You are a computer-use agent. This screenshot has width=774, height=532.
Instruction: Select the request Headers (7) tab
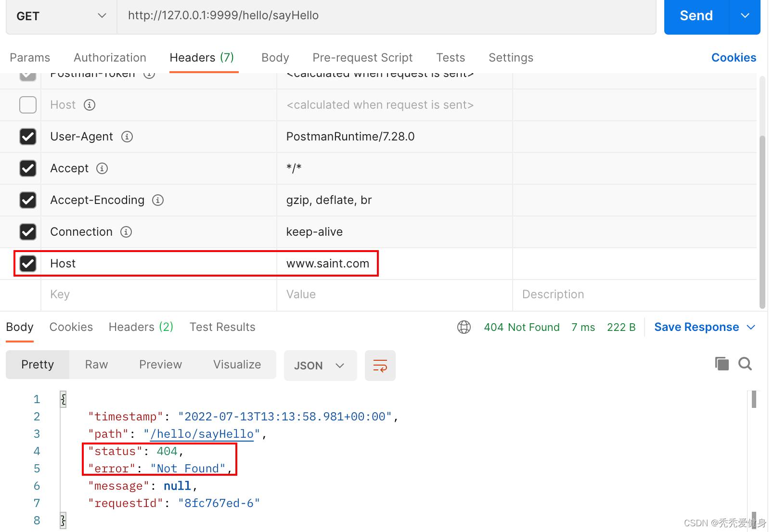click(x=202, y=58)
